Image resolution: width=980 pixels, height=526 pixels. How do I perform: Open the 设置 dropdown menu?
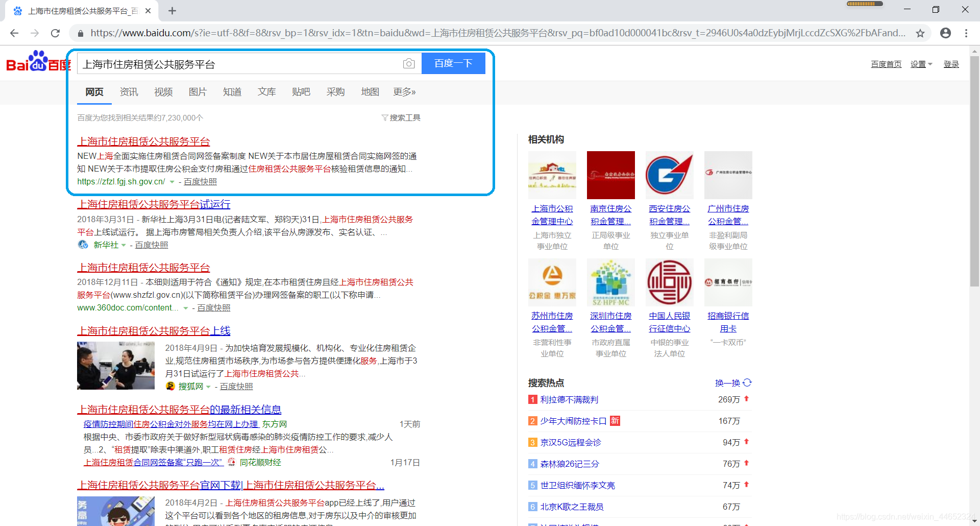[921, 64]
